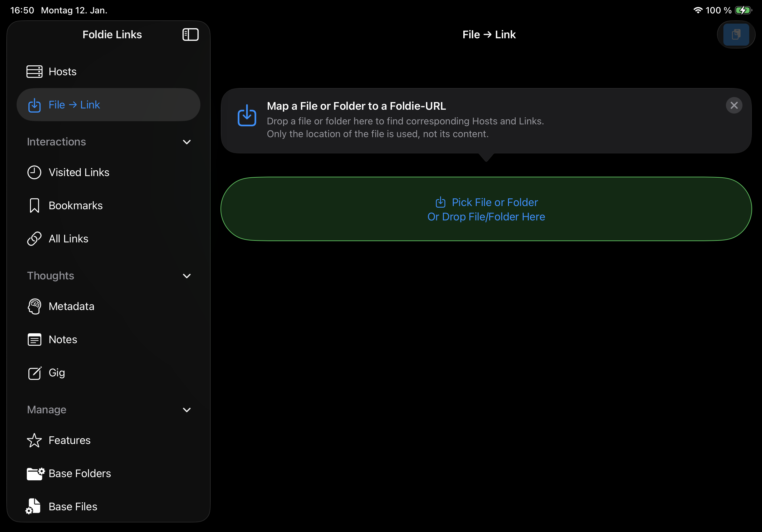762x532 pixels.
Task: Tap the battery indicator in status bar
Action: [x=743, y=10]
